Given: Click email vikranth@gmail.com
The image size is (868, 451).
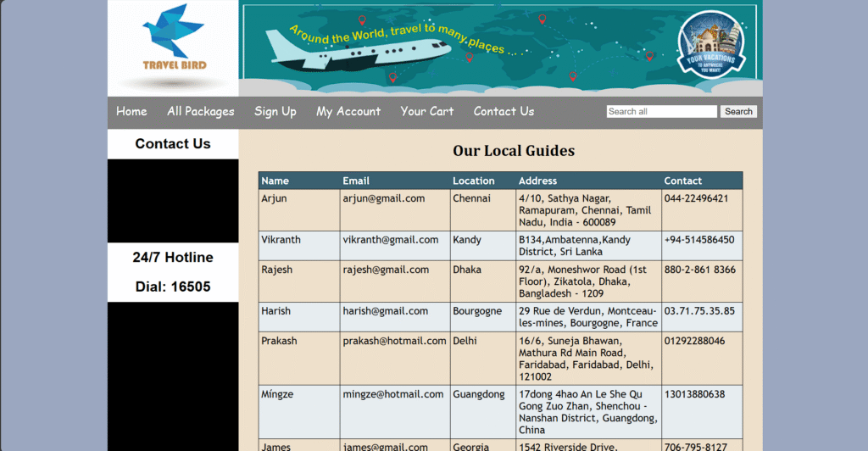Looking at the screenshot, I should pos(390,240).
